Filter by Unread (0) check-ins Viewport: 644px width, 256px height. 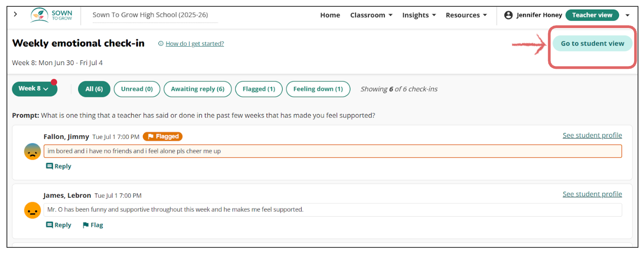[137, 89]
